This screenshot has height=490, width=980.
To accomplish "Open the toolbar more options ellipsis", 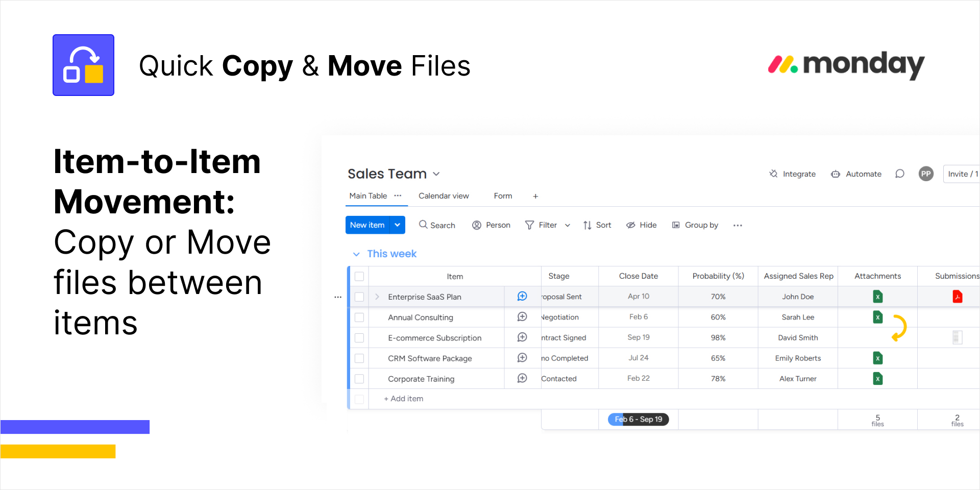I will click(x=738, y=225).
